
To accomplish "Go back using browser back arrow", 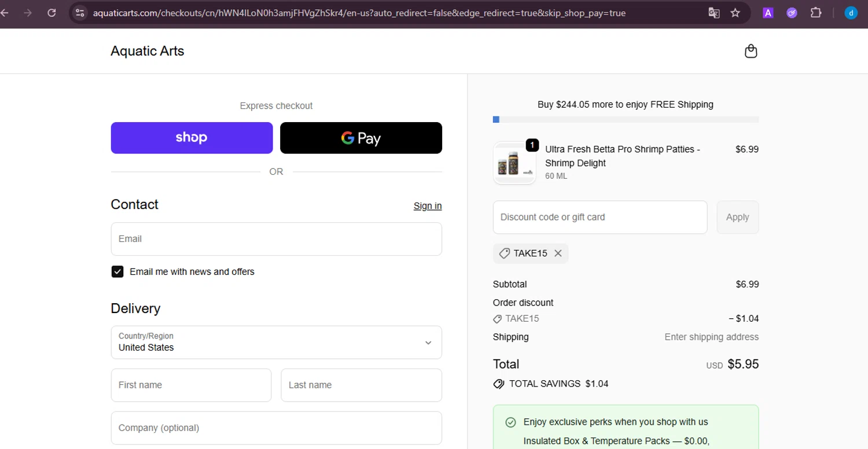I will coord(5,13).
